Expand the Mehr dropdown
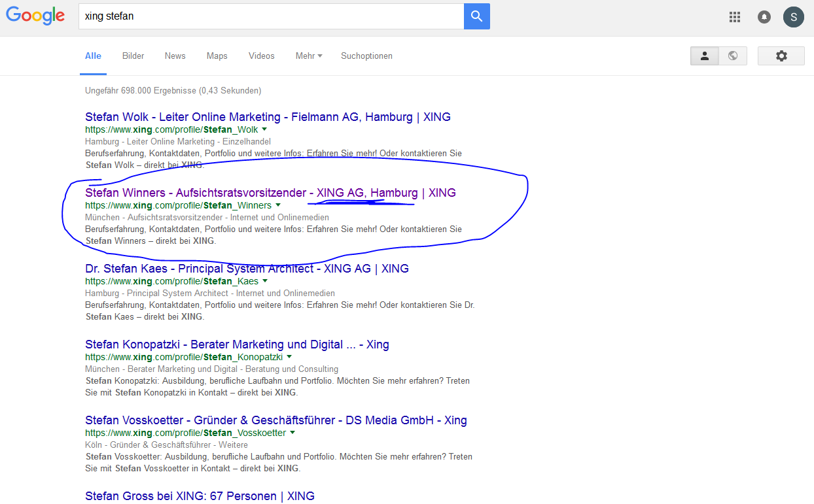The image size is (814, 504). pos(309,56)
